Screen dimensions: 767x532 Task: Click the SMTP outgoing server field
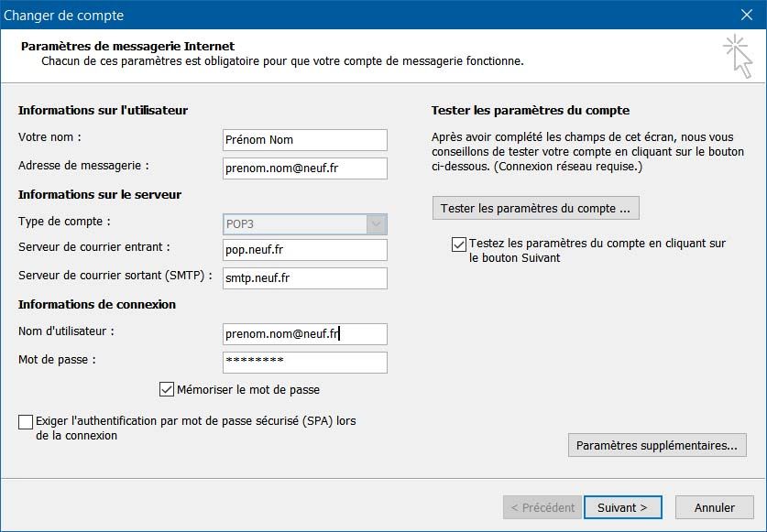pos(304,276)
